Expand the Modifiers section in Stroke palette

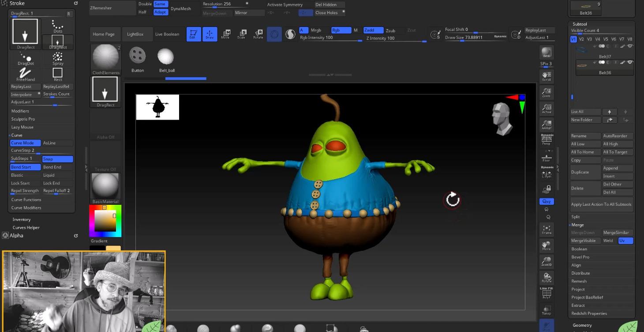(x=21, y=111)
